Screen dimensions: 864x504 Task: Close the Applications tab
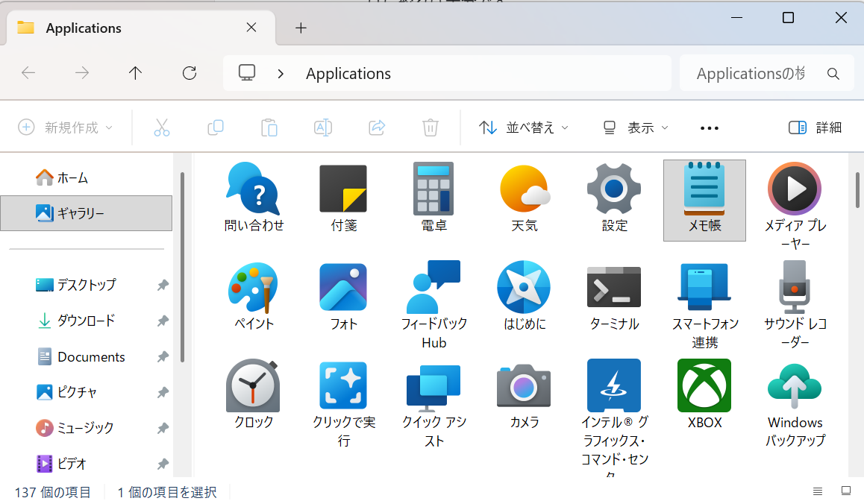251,27
